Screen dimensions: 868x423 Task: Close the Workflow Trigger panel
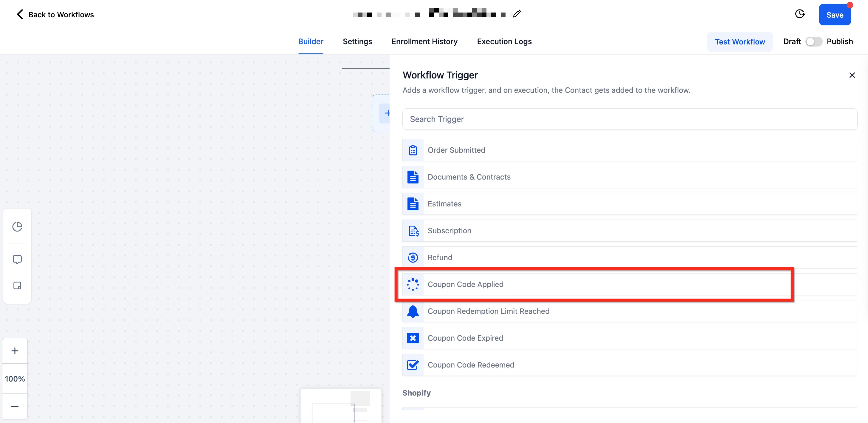[x=852, y=75]
